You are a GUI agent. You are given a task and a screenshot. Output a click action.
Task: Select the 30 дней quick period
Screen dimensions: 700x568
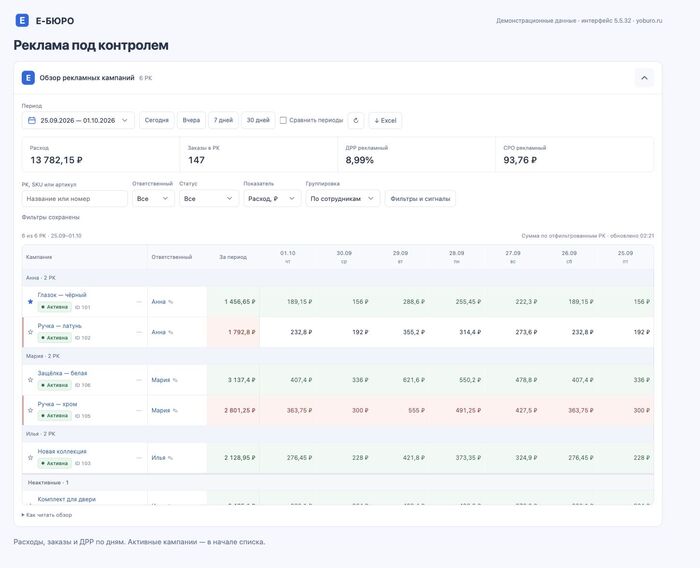coord(258,120)
